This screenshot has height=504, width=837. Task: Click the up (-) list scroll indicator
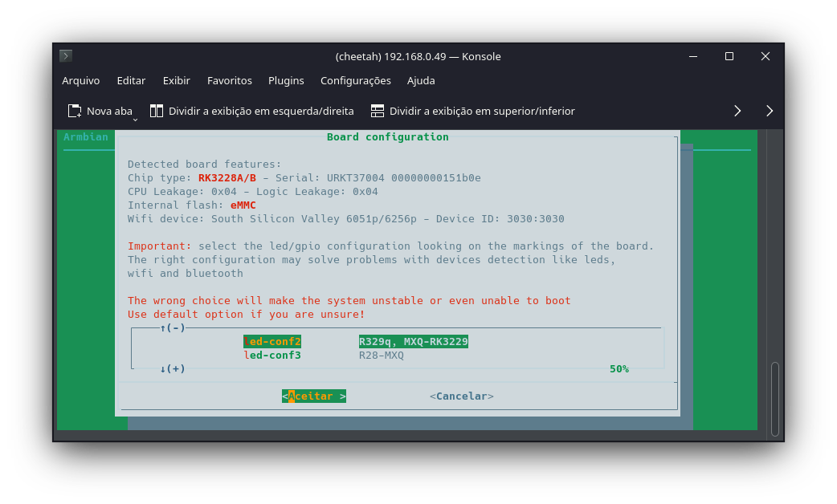[173, 327]
